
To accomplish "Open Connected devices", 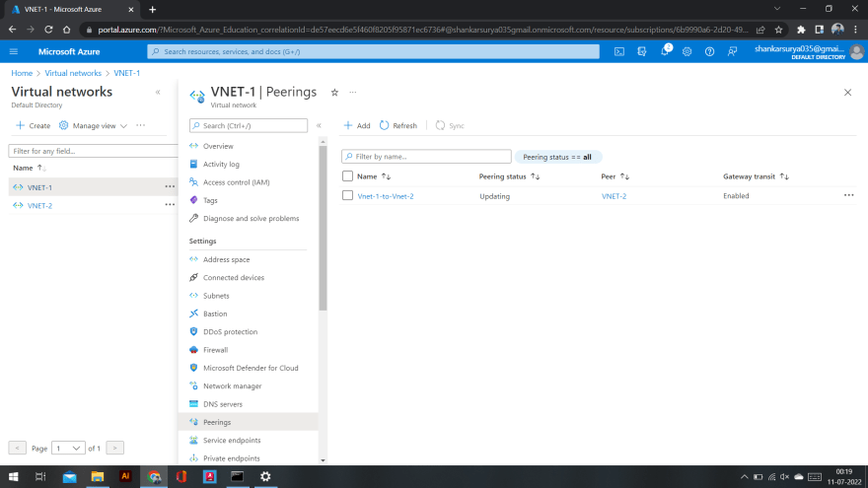I will coord(233,278).
